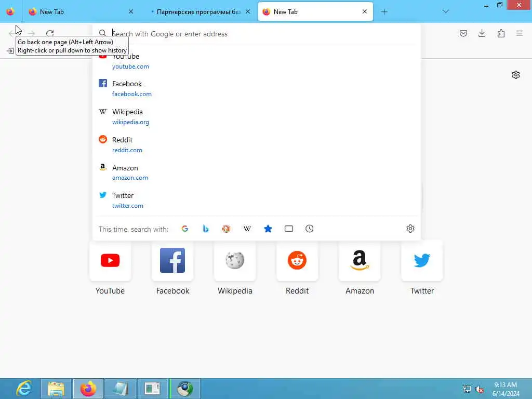Screen dimensions: 532x399
Task: Select youtube.com suggestion in address dropdown
Action: pyautogui.click(x=256, y=61)
